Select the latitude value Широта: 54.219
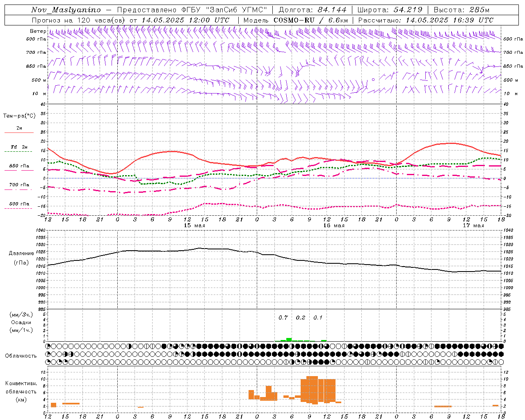The image size is (525, 420). [x=390, y=10]
